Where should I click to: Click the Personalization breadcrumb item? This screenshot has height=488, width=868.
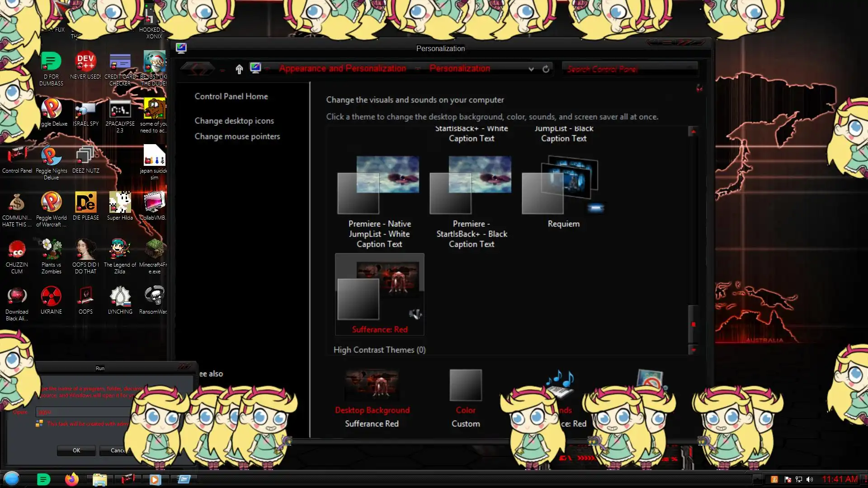[x=459, y=69]
